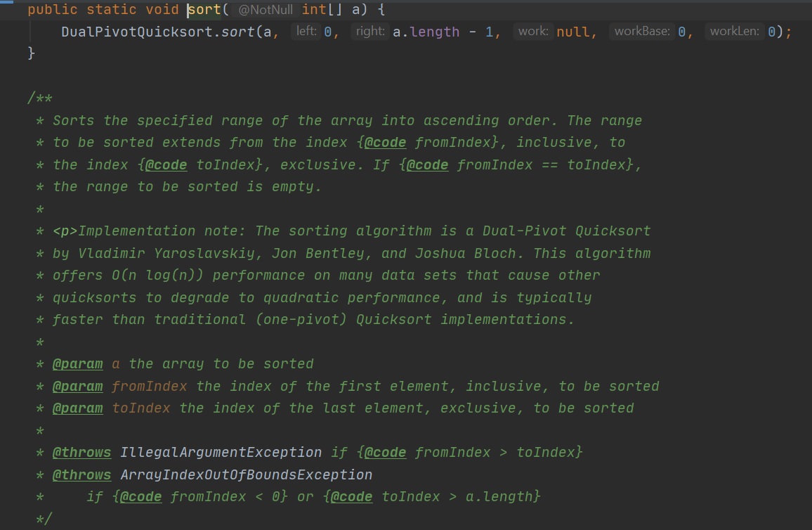
Task: Click the <p> tag in the comment
Action: 65,231
